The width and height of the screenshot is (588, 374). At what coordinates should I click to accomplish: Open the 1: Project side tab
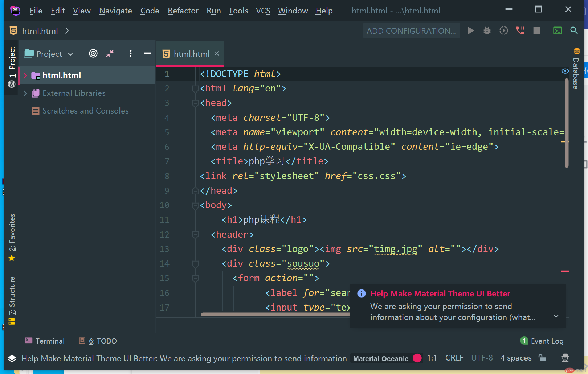click(12, 62)
